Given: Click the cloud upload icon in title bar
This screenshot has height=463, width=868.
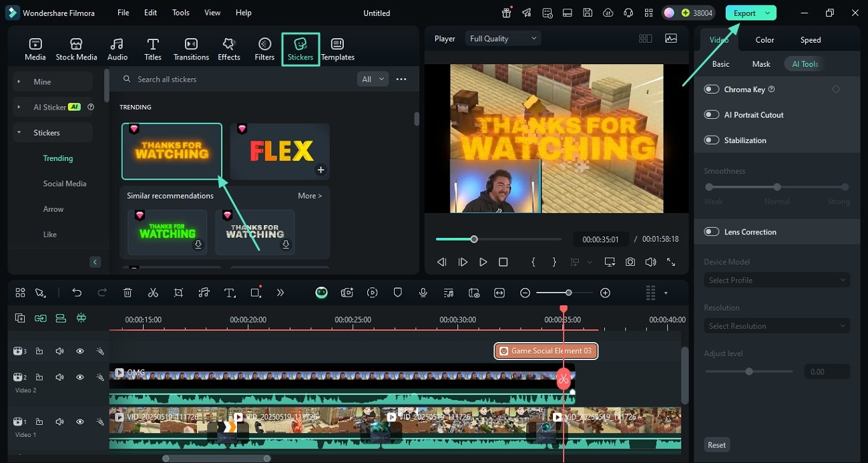Looking at the screenshot, I should pyautogui.click(x=608, y=13).
